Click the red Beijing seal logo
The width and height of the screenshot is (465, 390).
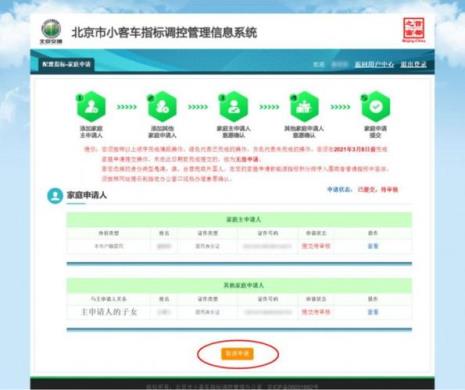pyautogui.click(x=414, y=30)
